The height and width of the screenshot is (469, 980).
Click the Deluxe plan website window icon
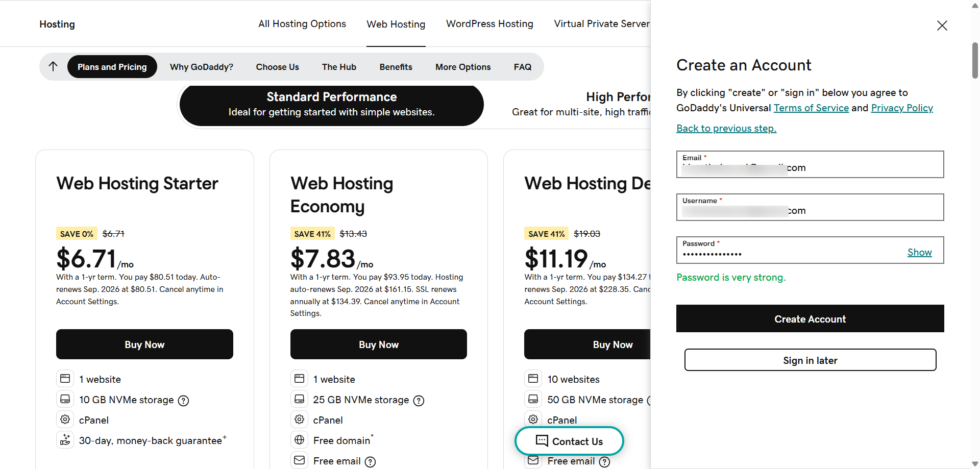coord(533,379)
